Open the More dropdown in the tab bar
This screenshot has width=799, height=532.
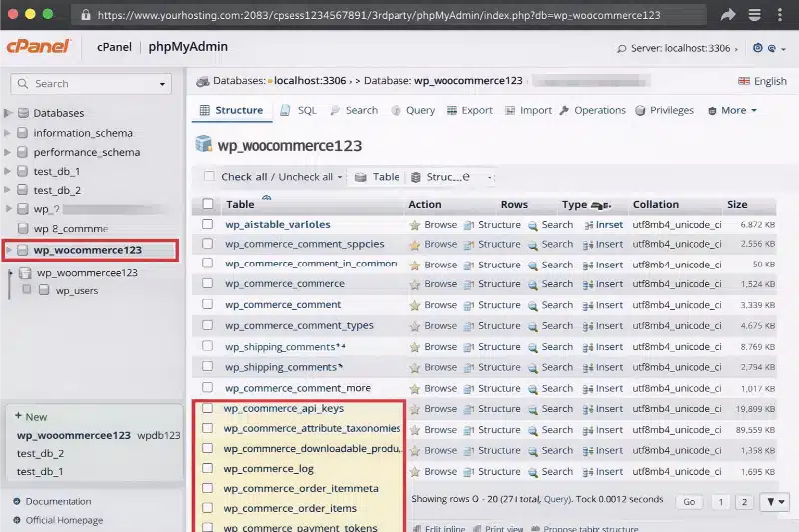[x=733, y=111]
